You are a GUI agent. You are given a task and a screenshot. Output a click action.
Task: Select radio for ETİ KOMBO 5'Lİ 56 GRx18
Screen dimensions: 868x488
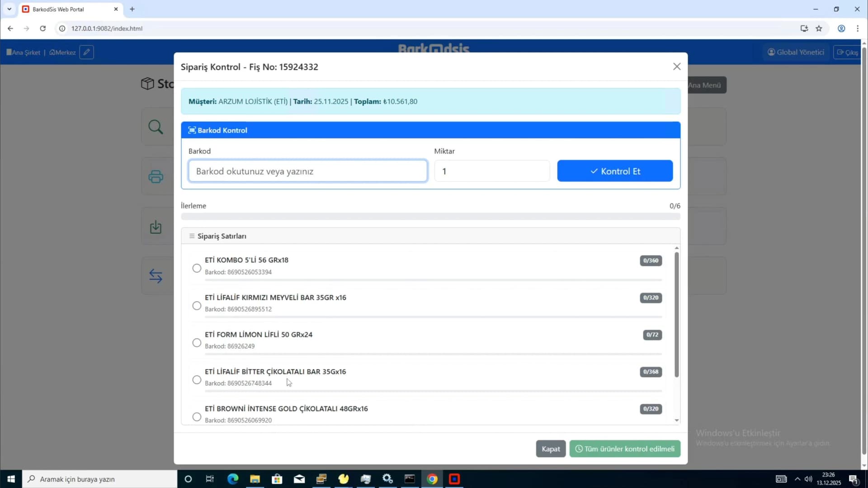197,268
